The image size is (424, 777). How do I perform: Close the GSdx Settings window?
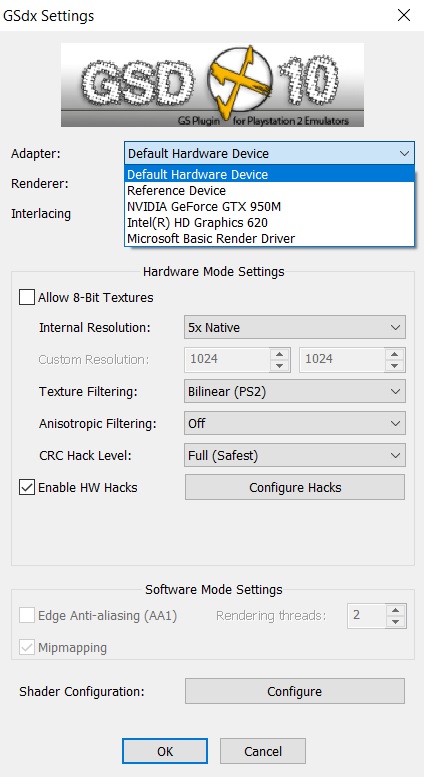click(x=404, y=15)
